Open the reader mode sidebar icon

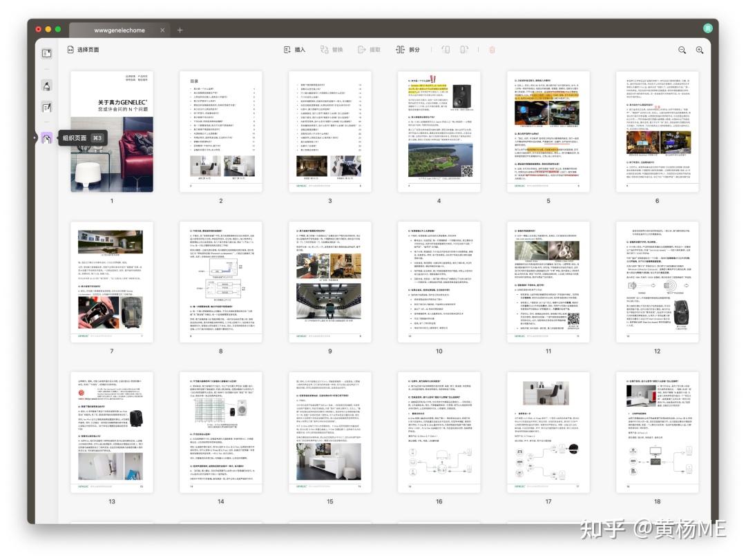(x=47, y=53)
